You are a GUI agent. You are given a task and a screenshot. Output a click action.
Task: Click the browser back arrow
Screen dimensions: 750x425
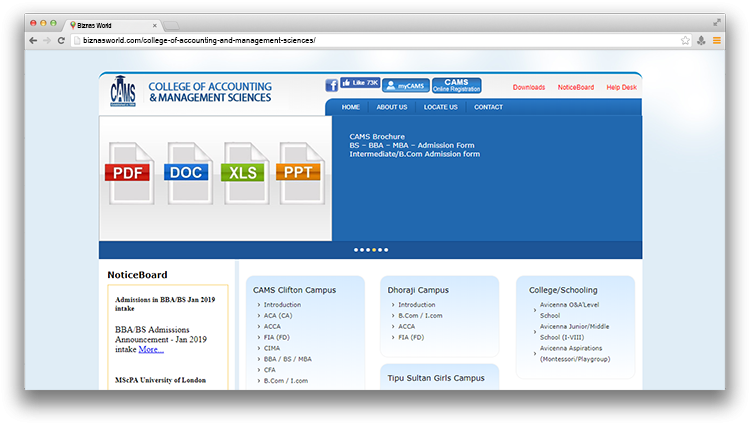pyautogui.click(x=33, y=41)
